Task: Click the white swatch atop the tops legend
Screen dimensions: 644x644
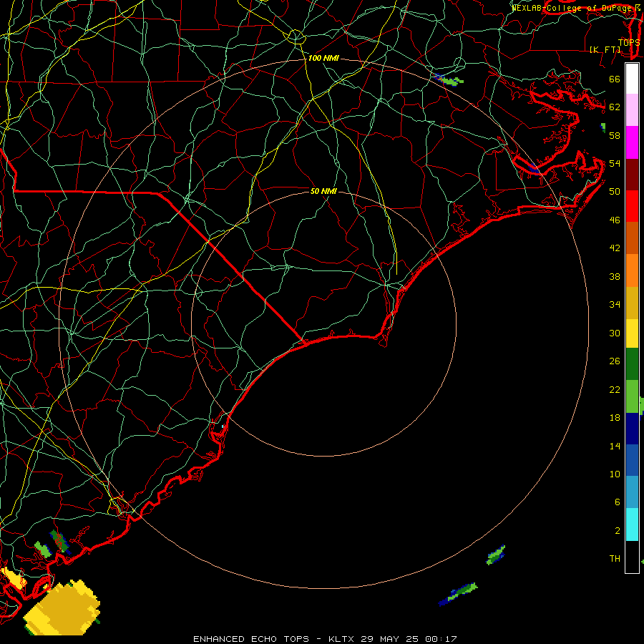Action: point(632,79)
